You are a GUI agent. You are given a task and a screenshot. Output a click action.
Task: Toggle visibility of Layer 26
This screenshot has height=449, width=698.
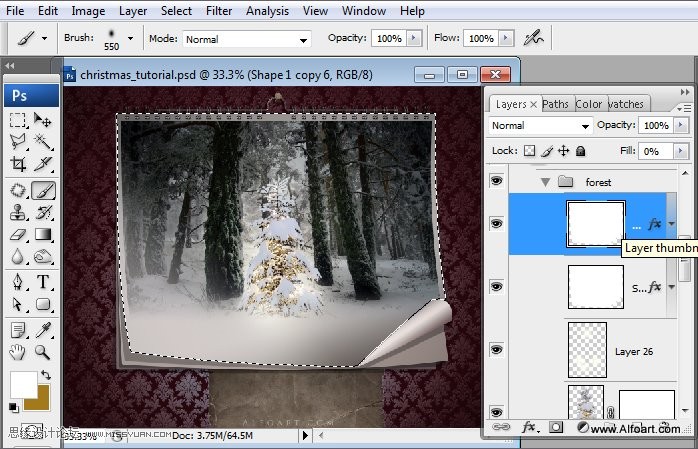497,350
